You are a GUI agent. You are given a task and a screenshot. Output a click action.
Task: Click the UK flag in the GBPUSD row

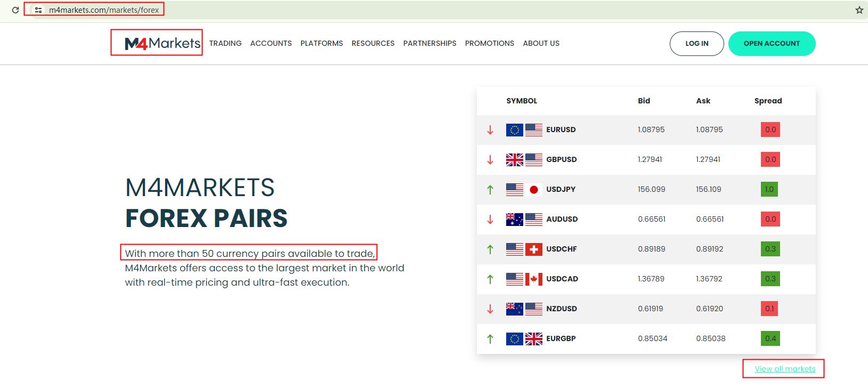coord(515,159)
